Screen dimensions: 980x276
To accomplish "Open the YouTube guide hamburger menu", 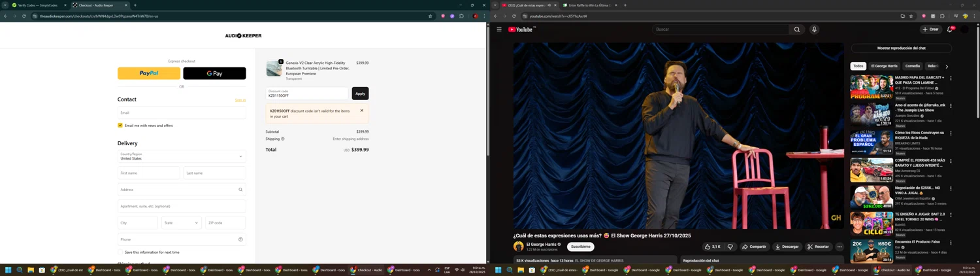I will (x=499, y=29).
